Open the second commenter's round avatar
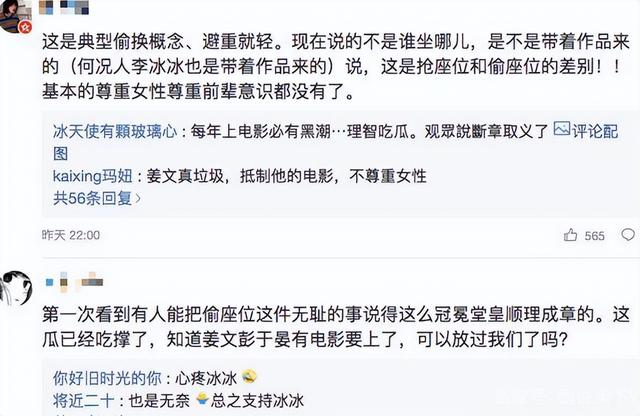 tap(16, 288)
